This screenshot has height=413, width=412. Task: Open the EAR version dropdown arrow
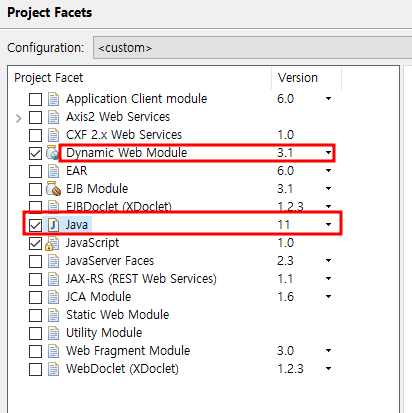[328, 171]
